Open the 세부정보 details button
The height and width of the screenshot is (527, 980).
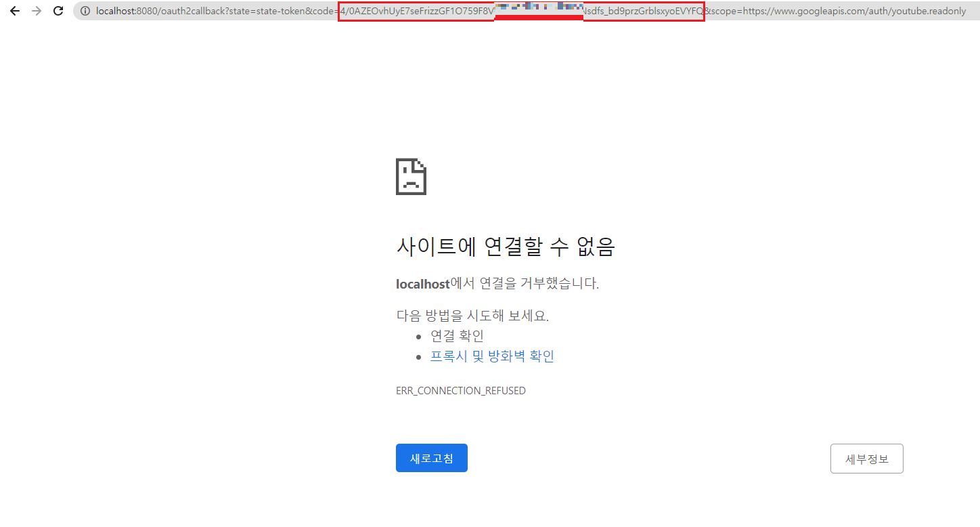(866, 459)
